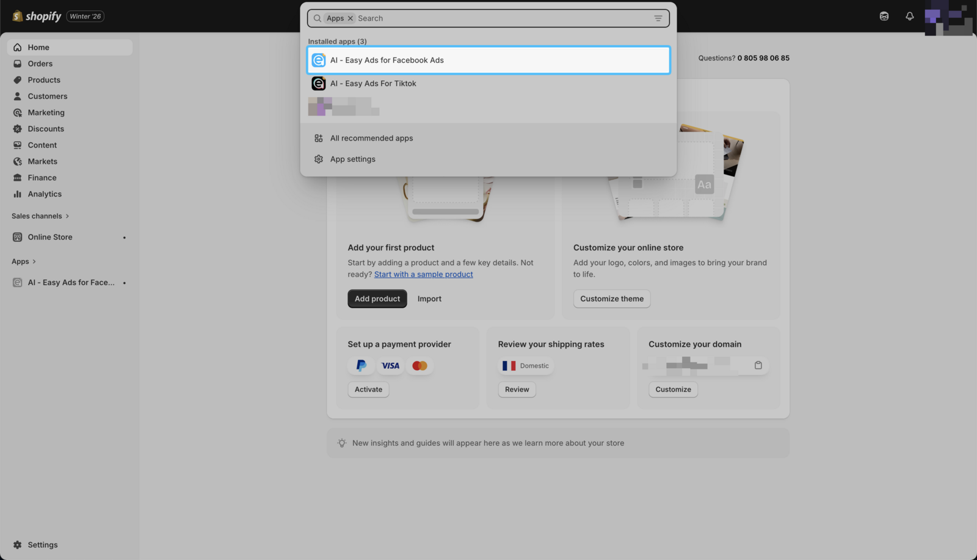Screen dimensions: 977x560
Task: Open Orders from the sidebar
Action: 40,63
